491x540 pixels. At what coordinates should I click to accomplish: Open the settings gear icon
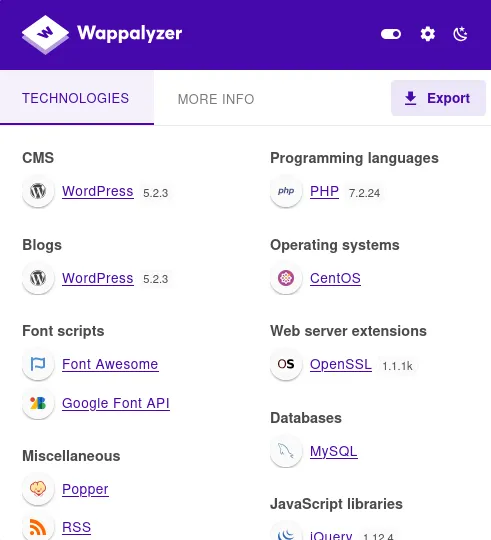[428, 34]
